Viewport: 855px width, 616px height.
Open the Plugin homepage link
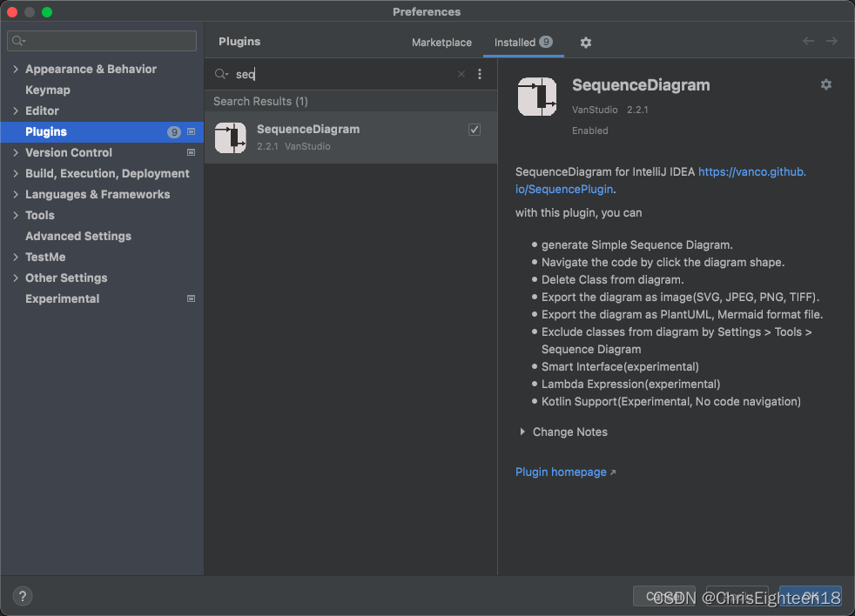tap(560, 472)
